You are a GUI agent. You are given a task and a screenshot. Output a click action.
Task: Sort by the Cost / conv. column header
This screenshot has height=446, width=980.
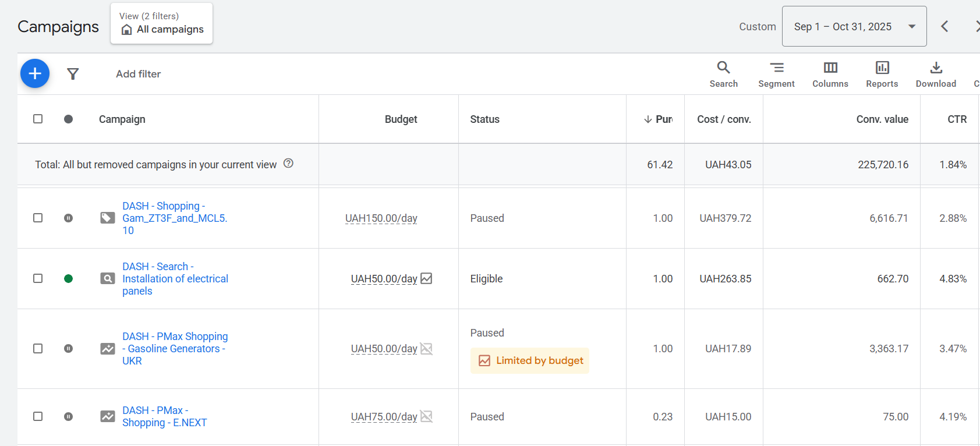724,119
